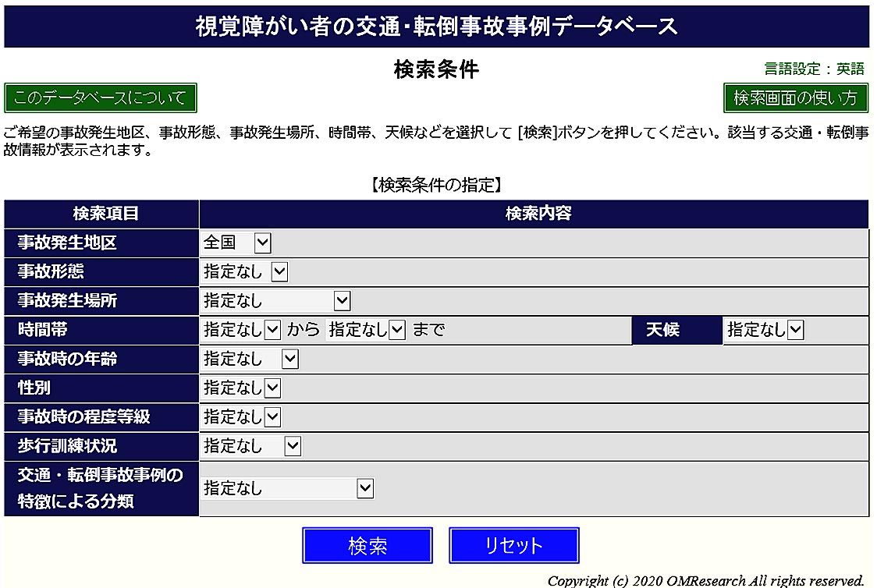877x588 pixels.
Task: Open the 時間帯 end time dropdown before まで
Action: point(366,330)
